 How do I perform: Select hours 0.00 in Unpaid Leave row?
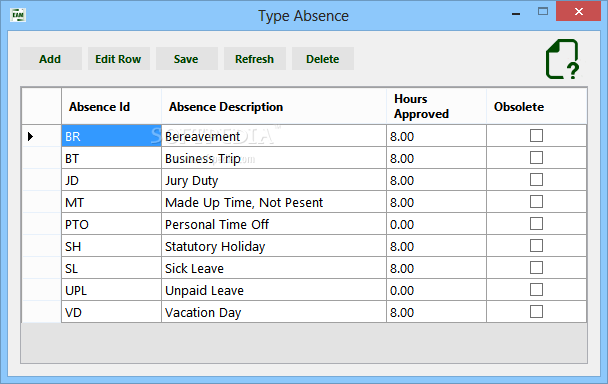[436, 290]
